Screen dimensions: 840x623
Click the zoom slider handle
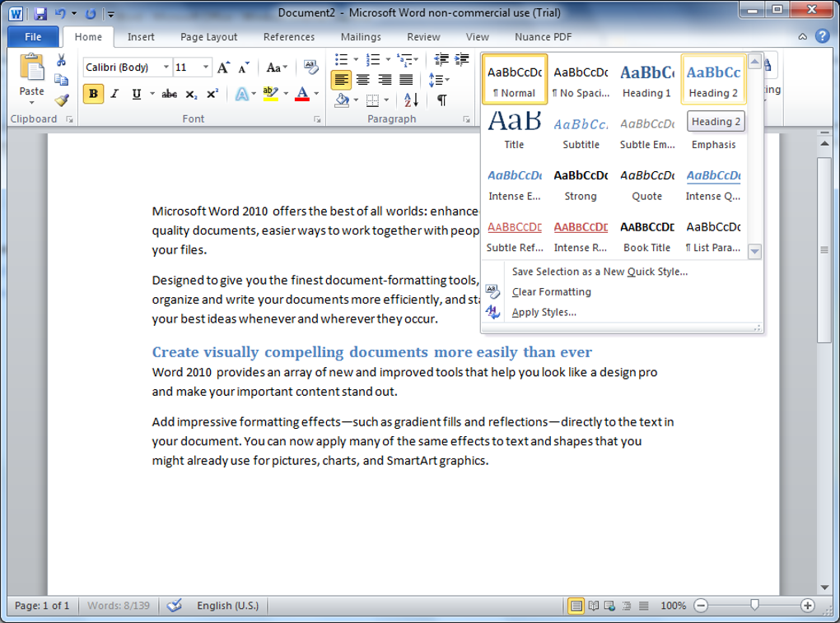754,605
